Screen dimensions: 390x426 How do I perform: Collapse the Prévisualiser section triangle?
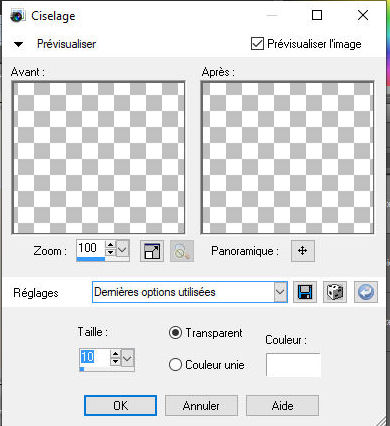pos(19,44)
